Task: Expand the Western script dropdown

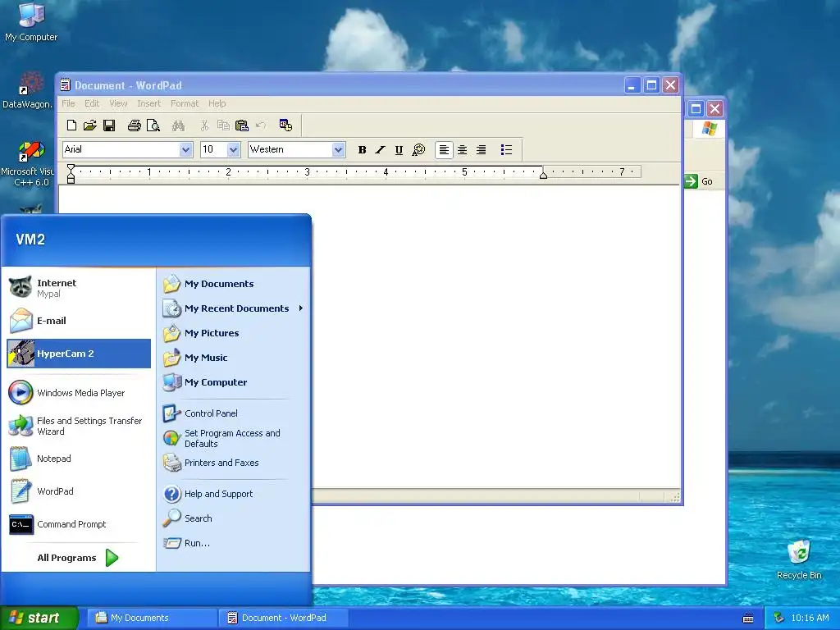Action: pyautogui.click(x=337, y=149)
